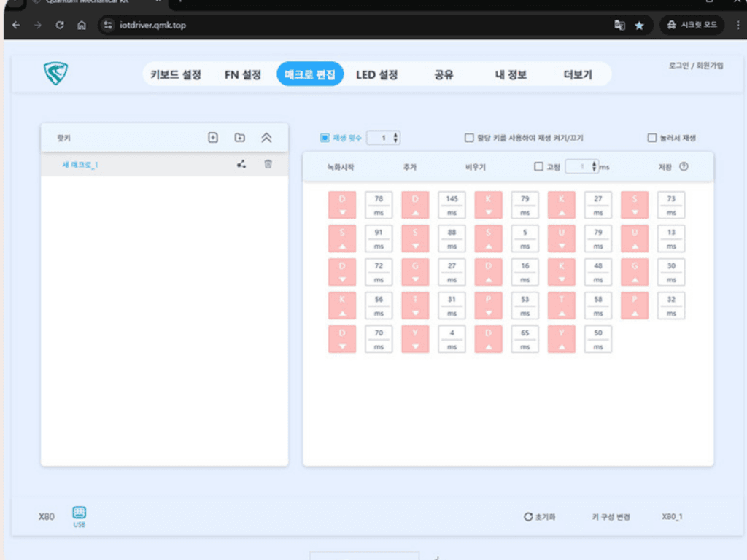Click the 녹화시작 button
Viewport: 747px width, 560px height.
coord(341,167)
